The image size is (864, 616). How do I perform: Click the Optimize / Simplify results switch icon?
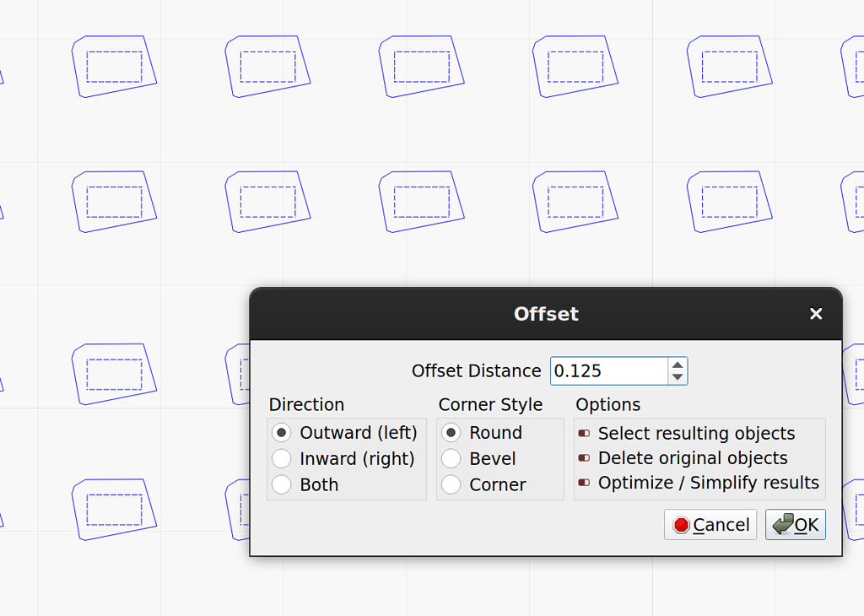click(583, 483)
